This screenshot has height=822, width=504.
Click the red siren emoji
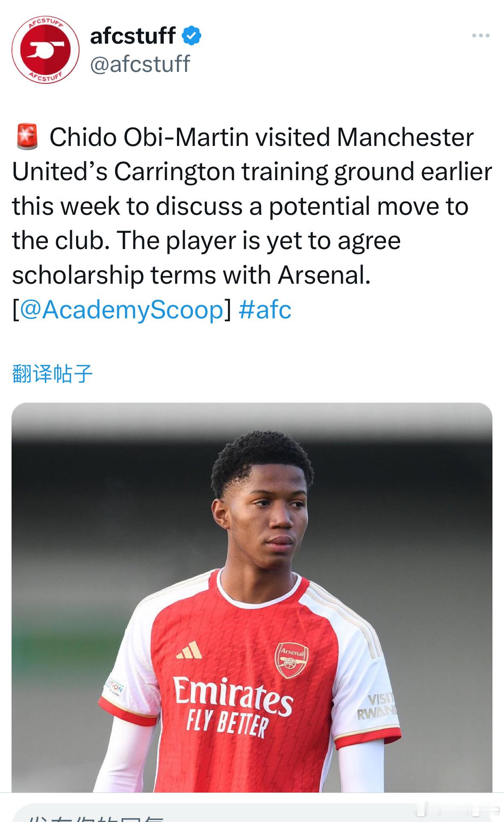tap(27, 137)
